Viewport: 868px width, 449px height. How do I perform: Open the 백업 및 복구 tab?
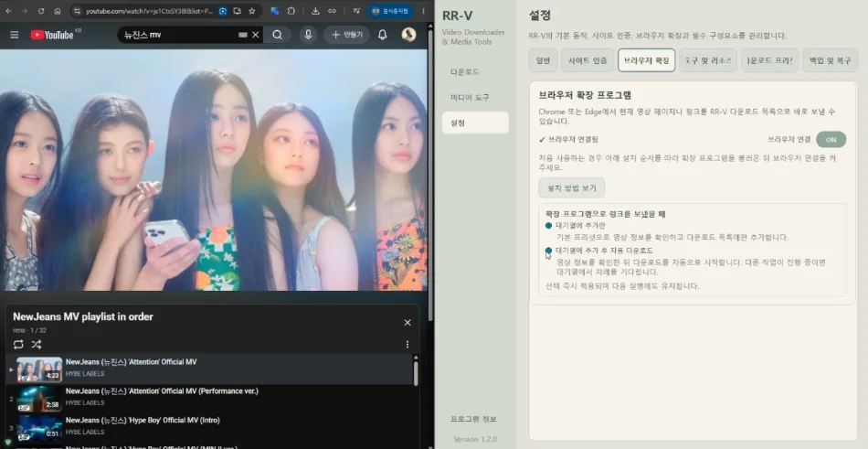(830, 60)
